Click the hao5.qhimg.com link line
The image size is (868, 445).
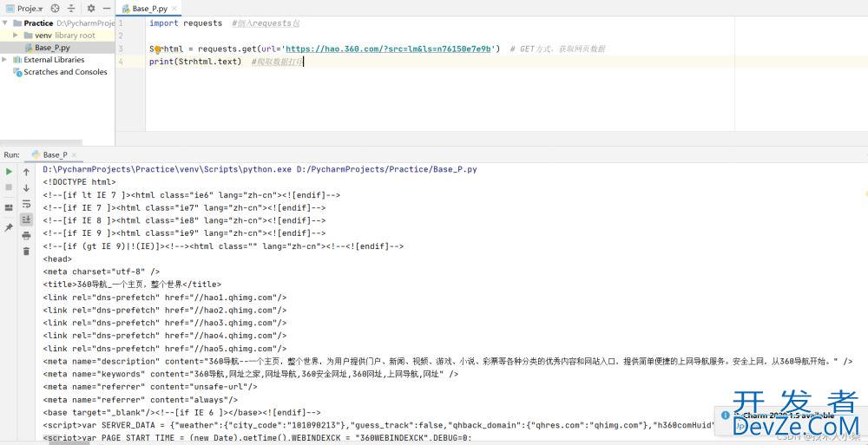tap(165, 348)
